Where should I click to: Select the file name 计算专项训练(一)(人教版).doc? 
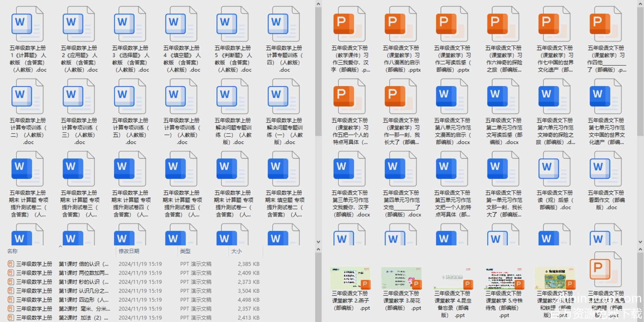181,131
